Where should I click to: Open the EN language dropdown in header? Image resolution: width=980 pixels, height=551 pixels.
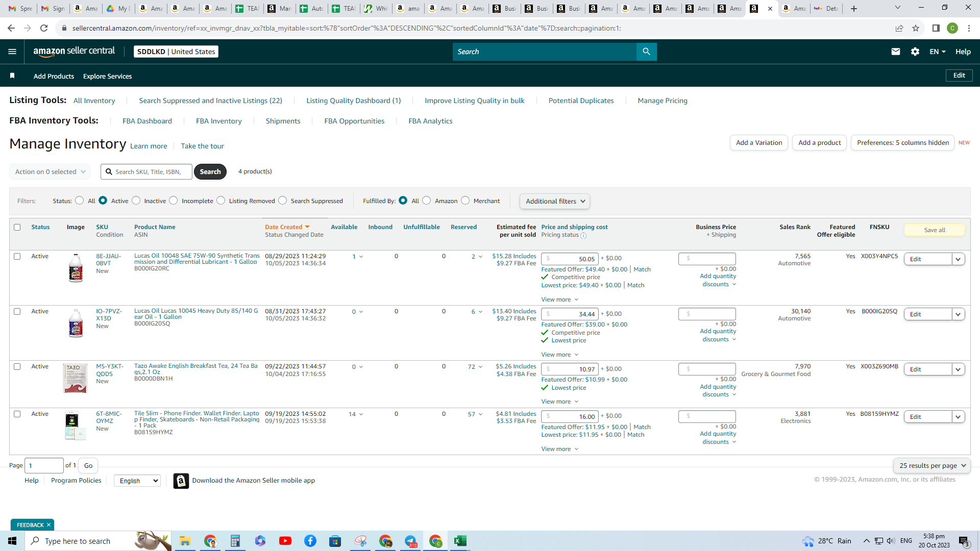pos(938,52)
